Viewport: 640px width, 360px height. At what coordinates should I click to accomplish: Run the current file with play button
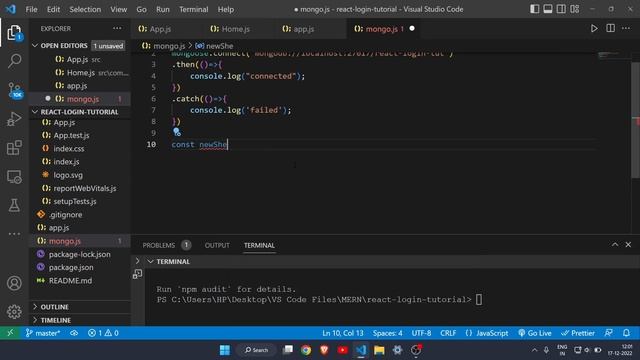[594, 29]
